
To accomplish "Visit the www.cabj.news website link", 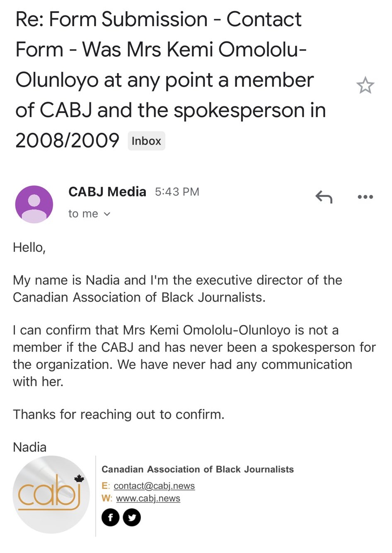I will (148, 498).
